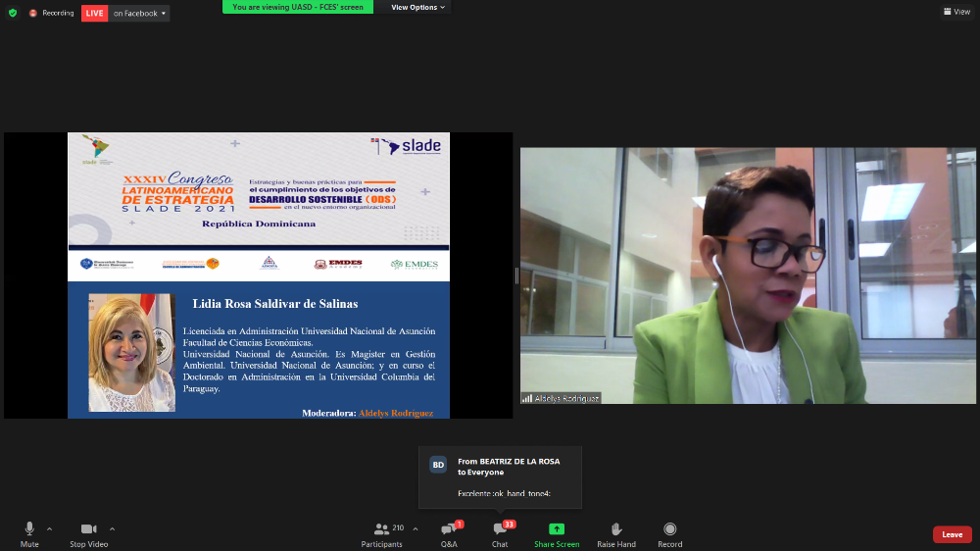
Task: Start recording with the Record button
Action: (x=670, y=533)
